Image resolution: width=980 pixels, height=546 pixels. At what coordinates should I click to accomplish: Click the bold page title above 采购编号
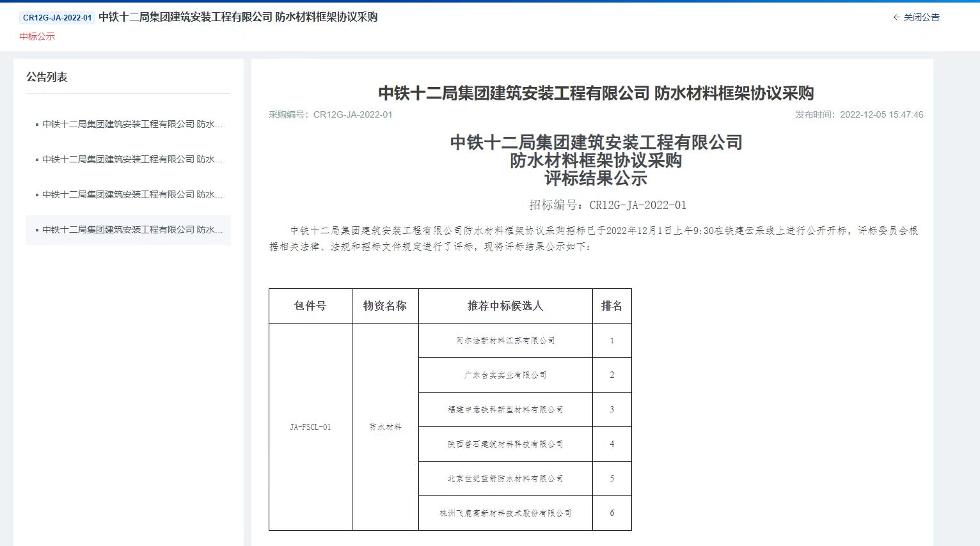pos(596,93)
